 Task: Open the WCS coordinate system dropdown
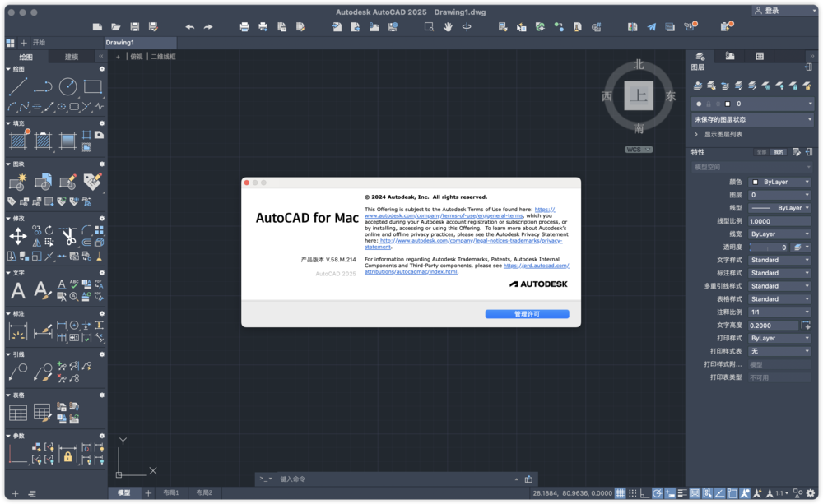639,150
